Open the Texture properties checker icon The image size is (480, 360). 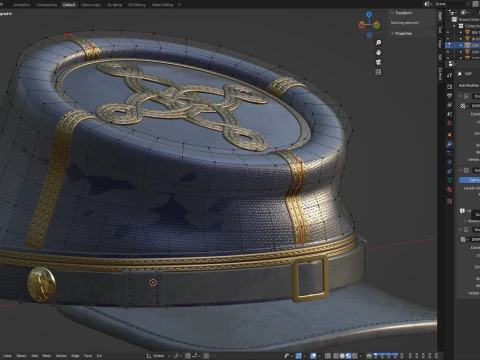(x=449, y=201)
